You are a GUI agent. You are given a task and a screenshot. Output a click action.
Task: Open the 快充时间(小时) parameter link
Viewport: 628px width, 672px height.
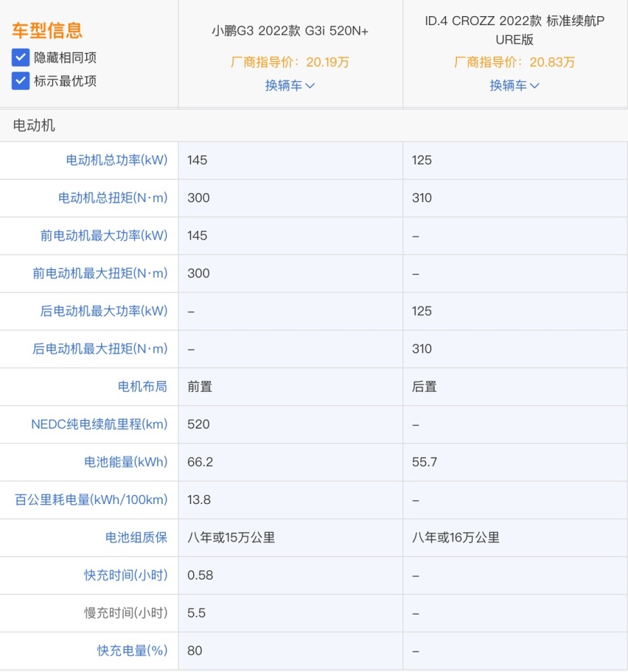(x=125, y=575)
